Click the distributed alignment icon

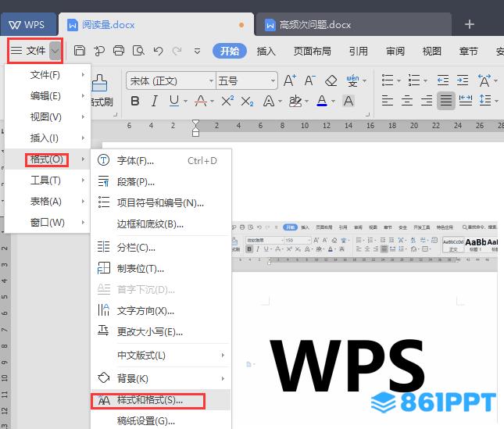[466, 101]
